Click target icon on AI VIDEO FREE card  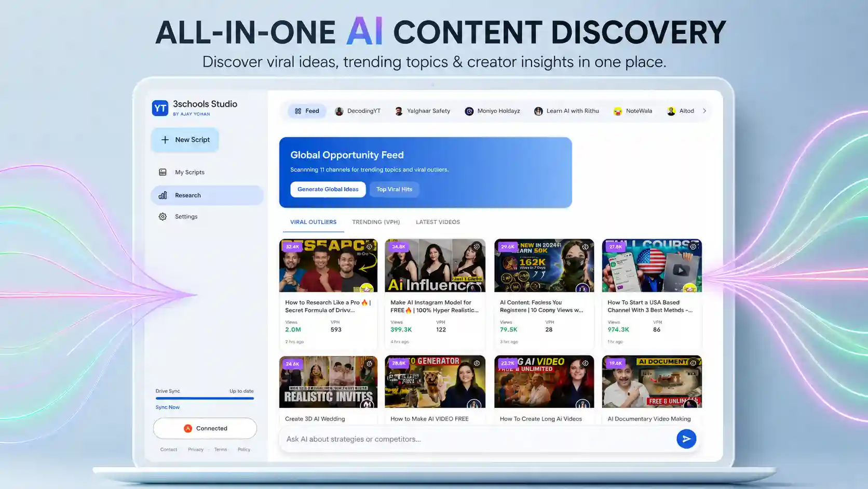[477, 363]
